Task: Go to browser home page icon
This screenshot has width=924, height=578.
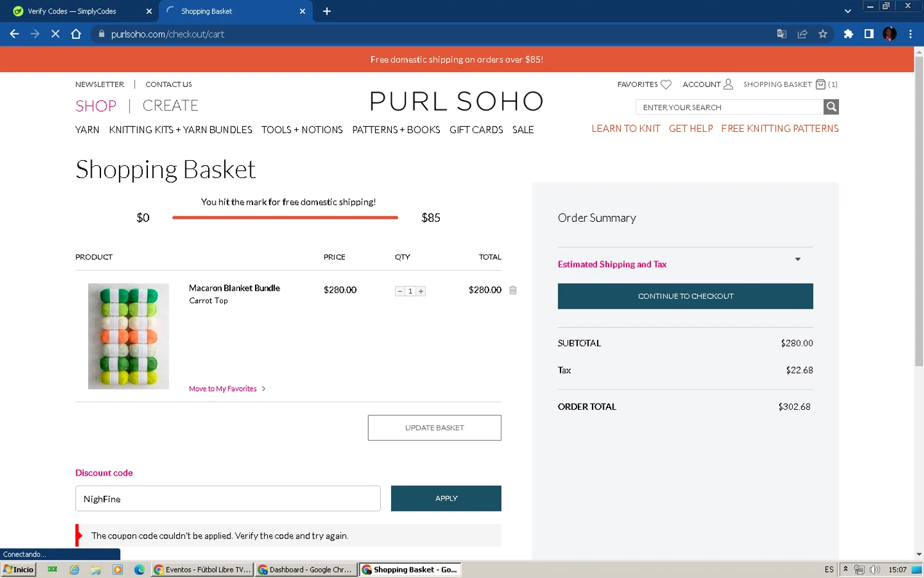Action: click(x=76, y=34)
